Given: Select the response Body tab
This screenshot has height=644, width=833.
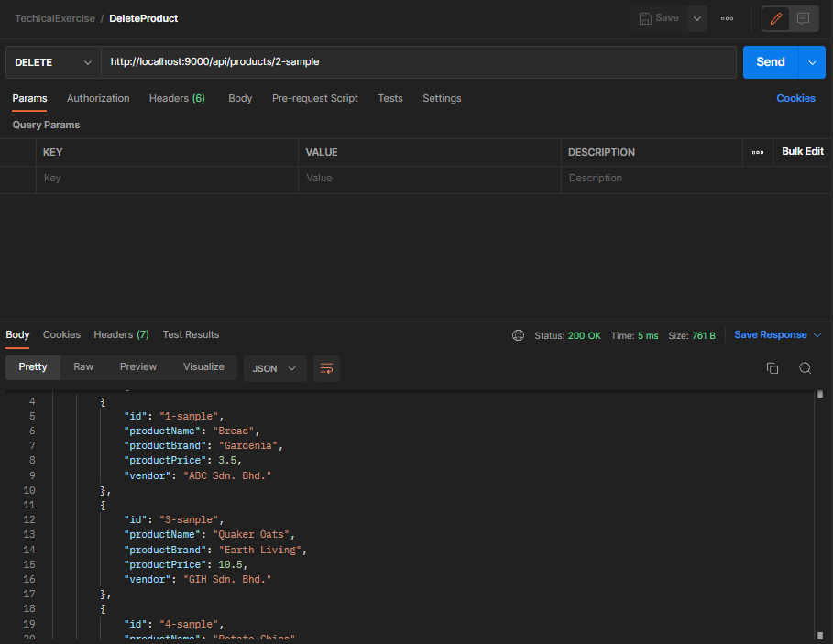Looking at the screenshot, I should [17, 334].
